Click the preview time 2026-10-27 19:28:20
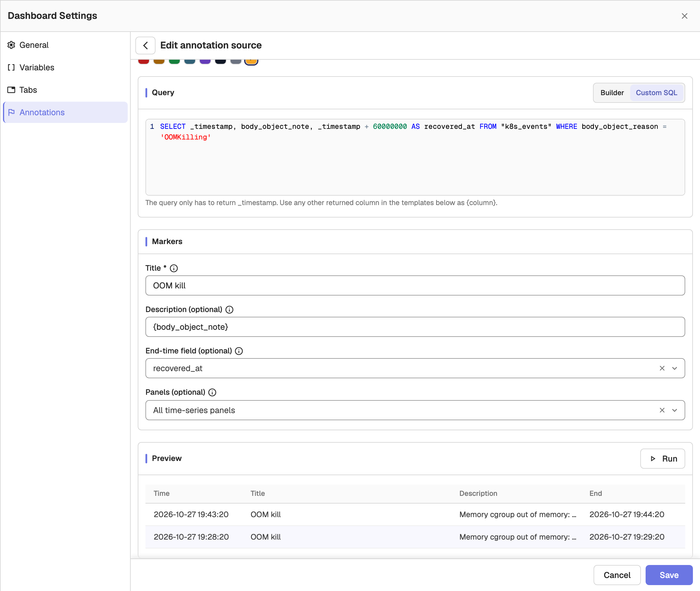700x591 pixels. pyautogui.click(x=191, y=537)
